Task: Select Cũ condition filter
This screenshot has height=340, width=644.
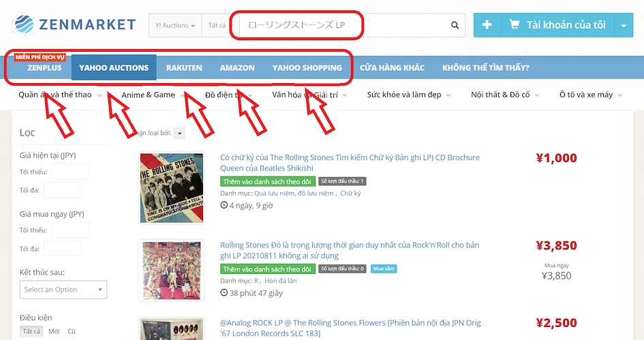Action: (x=72, y=331)
